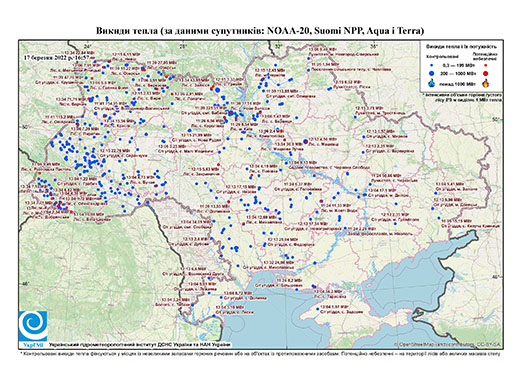
Task: Click the large red circle legend symbol
Action: tap(486, 73)
